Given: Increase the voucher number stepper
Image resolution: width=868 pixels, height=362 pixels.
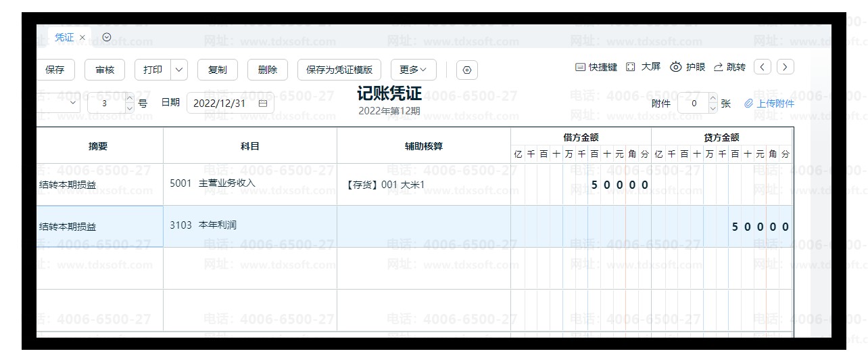Looking at the screenshot, I should pyautogui.click(x=130, y=99).
